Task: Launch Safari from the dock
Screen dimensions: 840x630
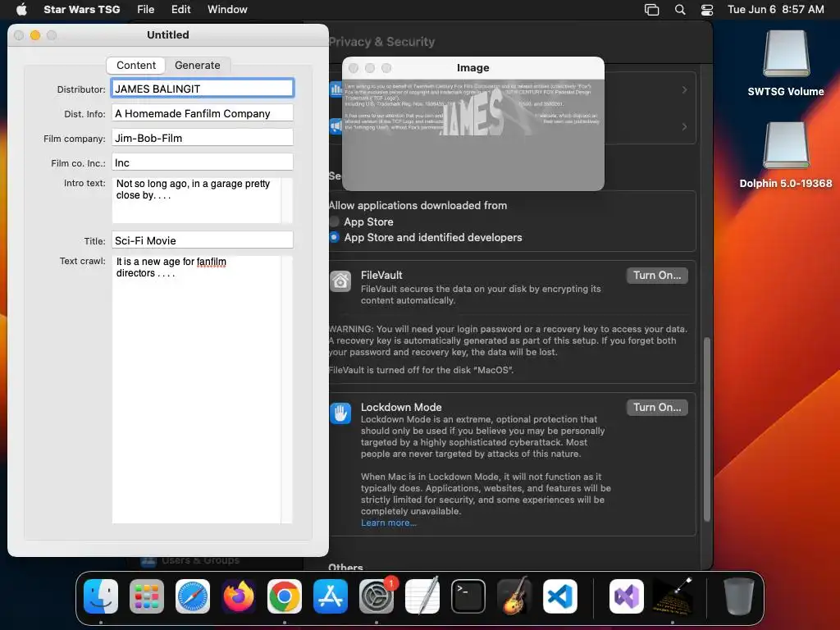Action: (193, 596)
